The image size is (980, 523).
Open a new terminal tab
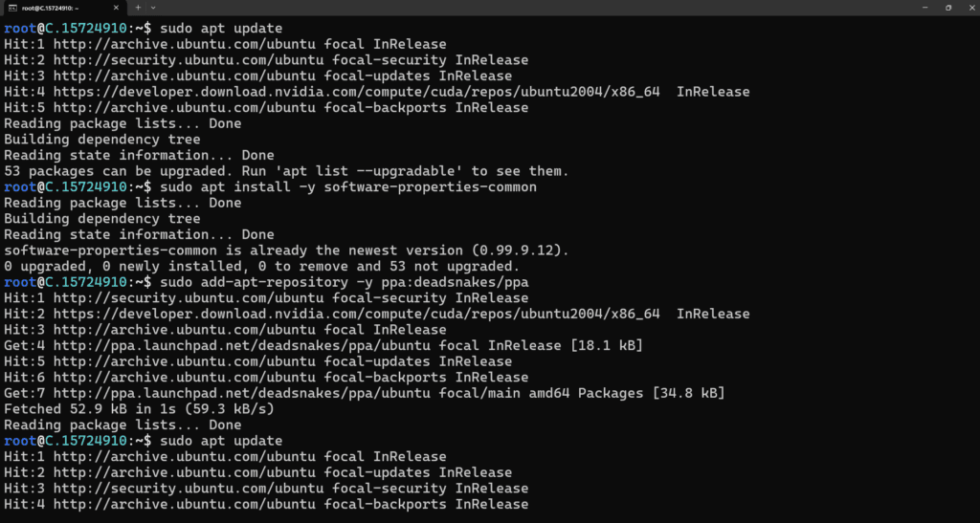pos(138,8)
